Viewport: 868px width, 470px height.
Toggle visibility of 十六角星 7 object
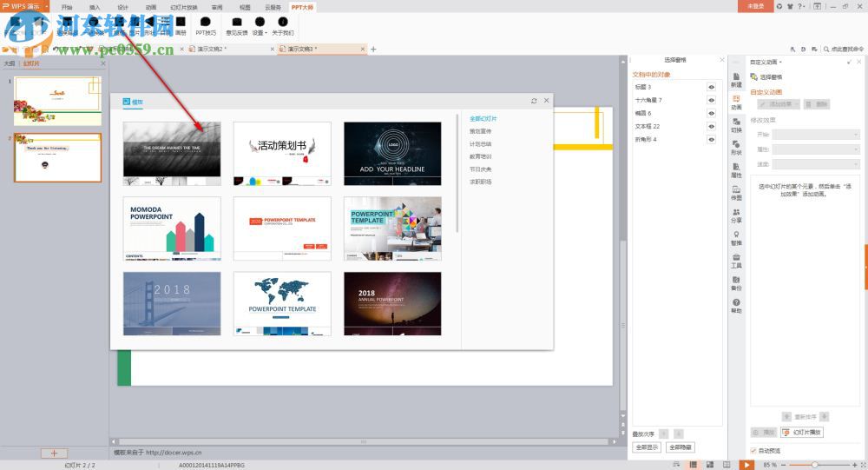click(x=712, y=100)
